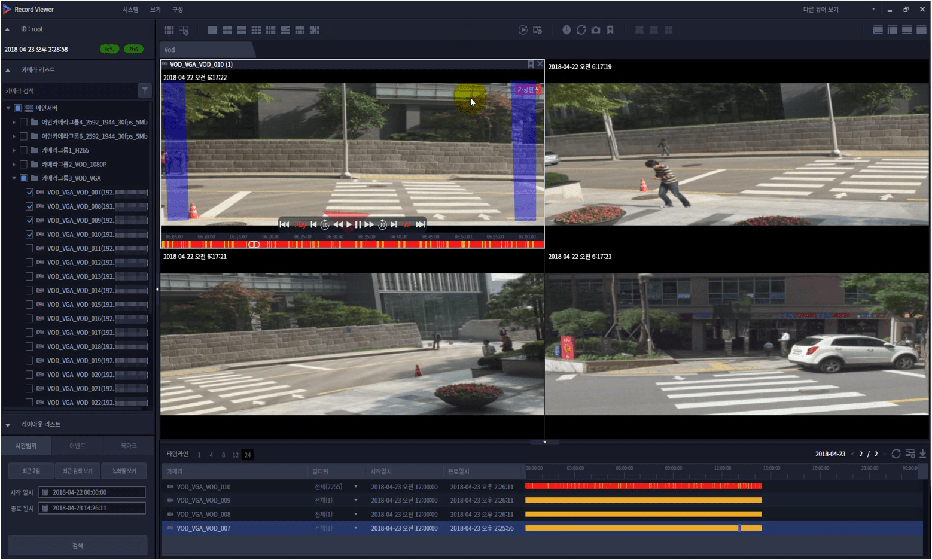The image size is (932, 560).
Task: Click the refresh/sync toolbar icon
Action: point(581,30)
